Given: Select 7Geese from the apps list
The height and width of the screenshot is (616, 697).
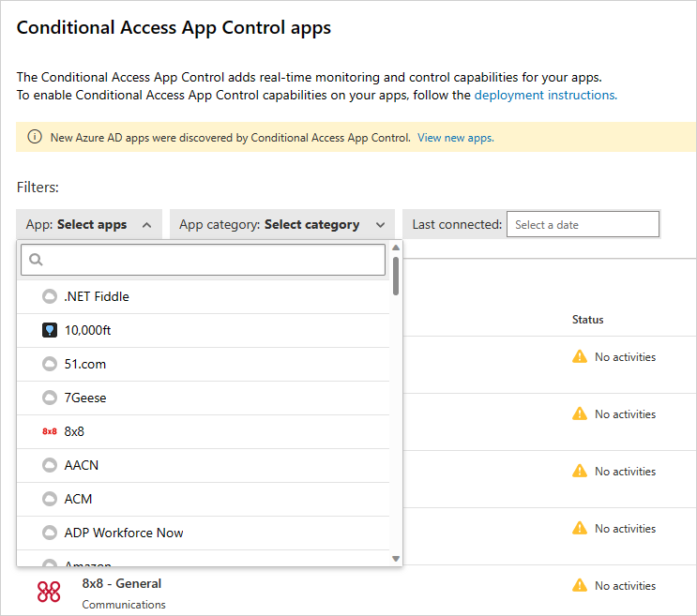Looking at the screenshot, I should point(204,398).
